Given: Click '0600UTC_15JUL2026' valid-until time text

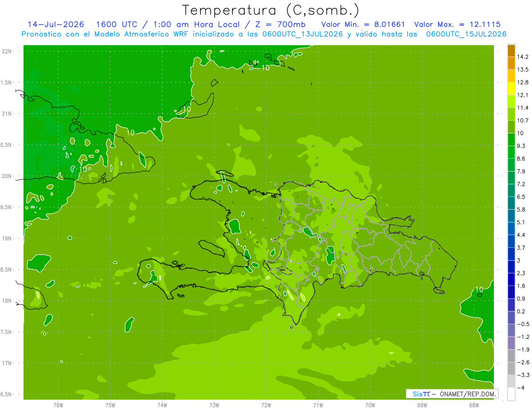Looking at the screenshot, I should pos(466,34).
